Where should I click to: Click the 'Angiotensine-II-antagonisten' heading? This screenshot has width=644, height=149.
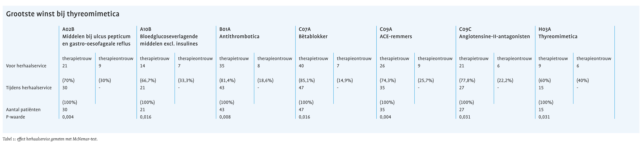(494, 37)
